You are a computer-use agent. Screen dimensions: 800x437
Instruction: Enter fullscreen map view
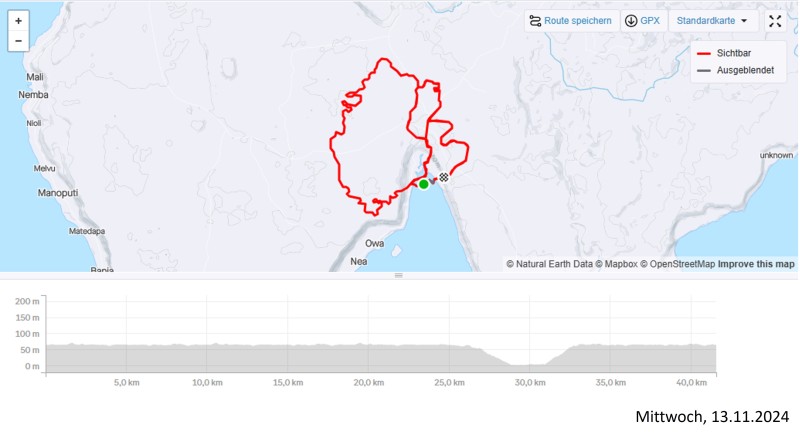point(775,21)
